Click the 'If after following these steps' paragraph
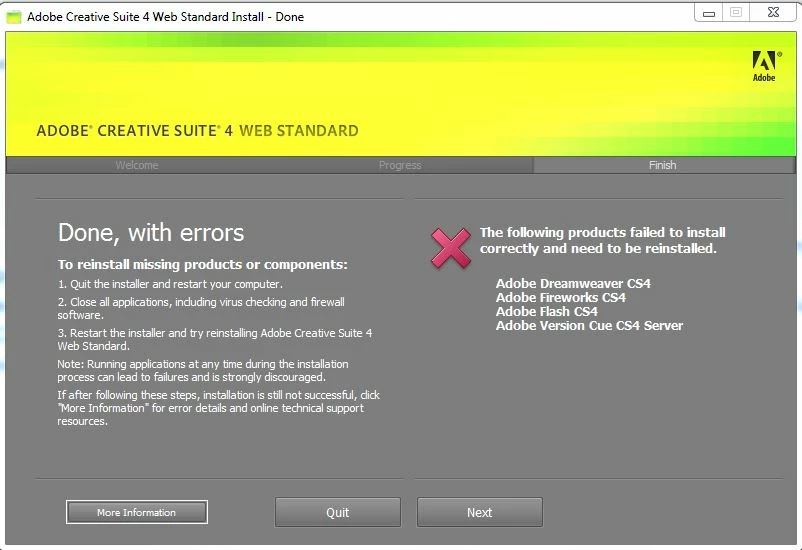This screenshot has height=550, width=802. tap(218, 408)
